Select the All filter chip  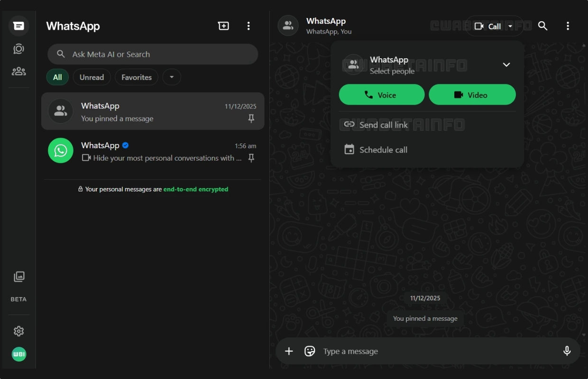[x=57, y=77]
